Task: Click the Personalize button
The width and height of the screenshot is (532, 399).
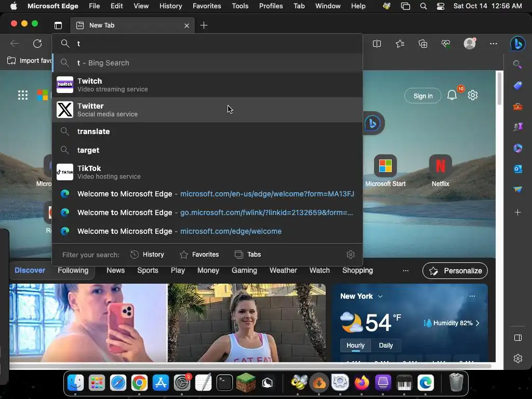Action: click(x=455, y=271)
